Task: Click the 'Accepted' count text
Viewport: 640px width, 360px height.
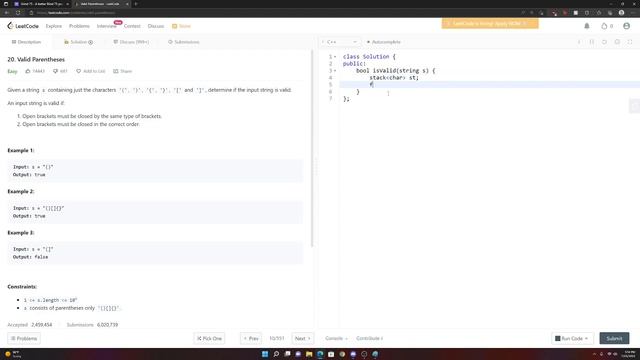Action: tap(30, 325)
